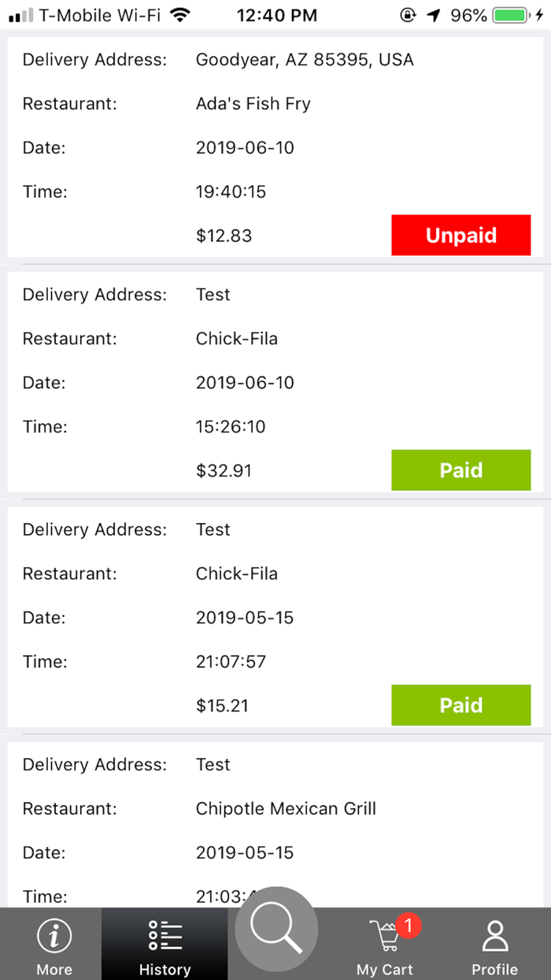Tap the $12.83 price label
The height and width of the screenshot is (980, 551).
tap(224, 235)
